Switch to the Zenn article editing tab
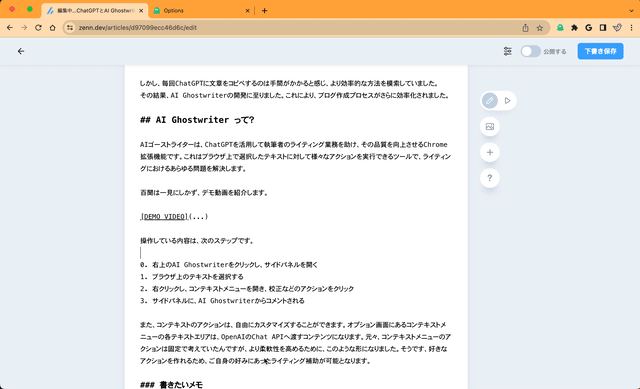 point(94,11)
